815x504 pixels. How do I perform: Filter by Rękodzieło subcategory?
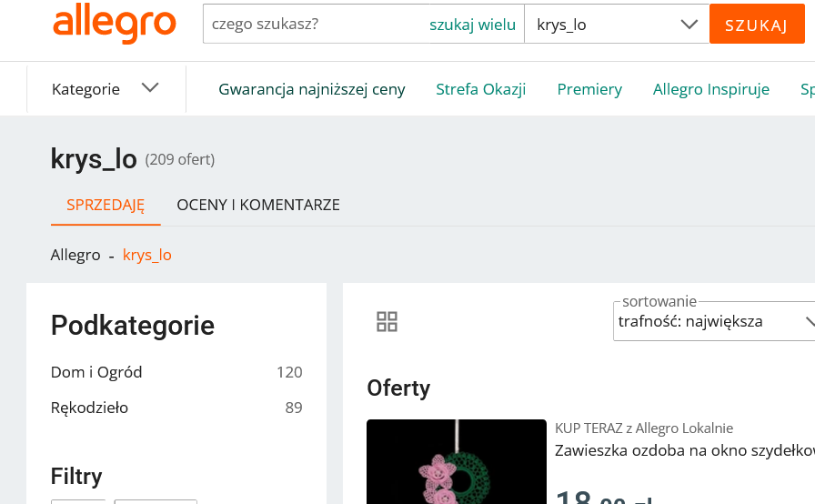tap(89, 408)
